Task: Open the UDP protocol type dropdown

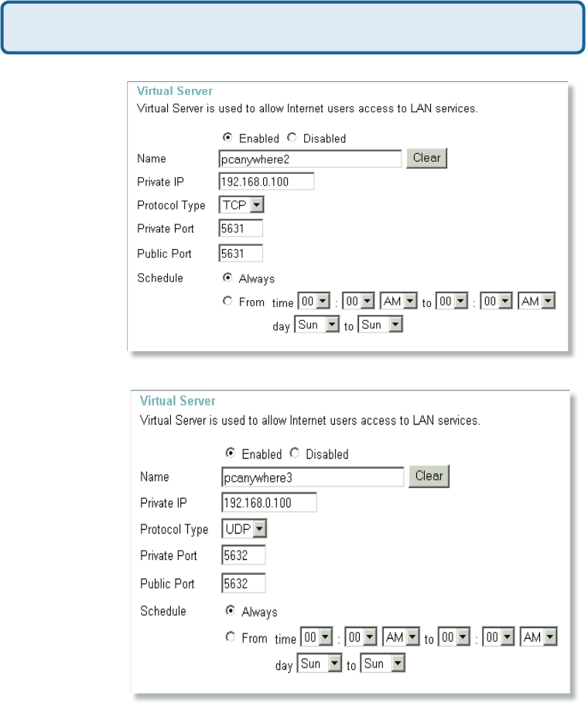Action: click(244, 529)
